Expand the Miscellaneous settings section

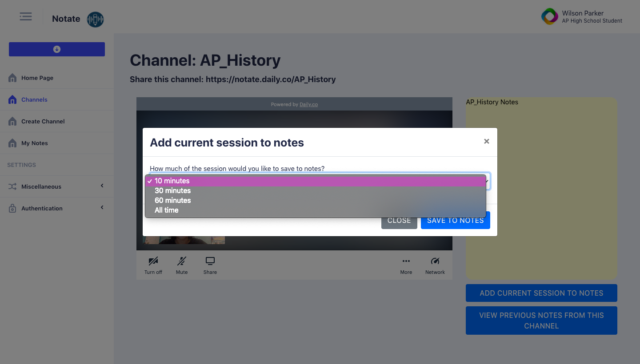(57, 186)
